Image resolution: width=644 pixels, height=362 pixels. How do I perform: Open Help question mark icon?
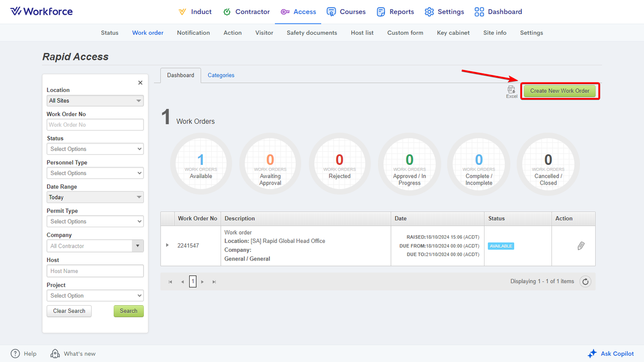coord(16,353)
